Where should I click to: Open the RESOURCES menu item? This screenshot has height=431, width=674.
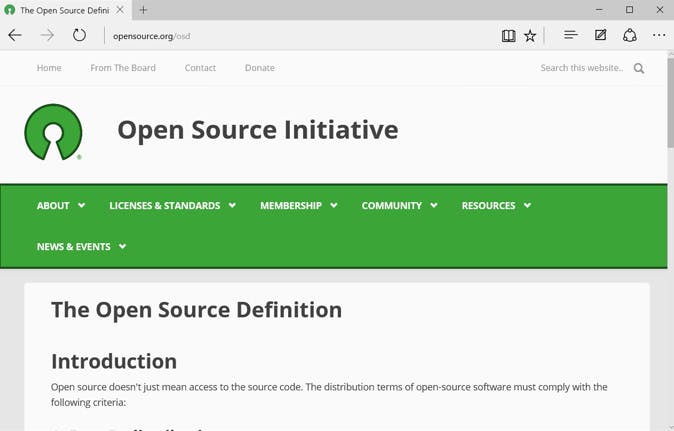(489, 205)
